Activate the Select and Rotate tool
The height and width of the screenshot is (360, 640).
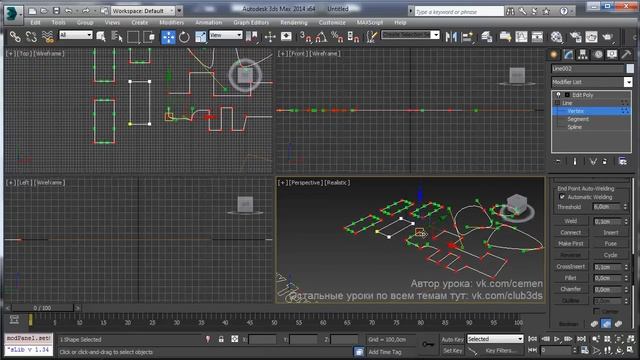184,37
